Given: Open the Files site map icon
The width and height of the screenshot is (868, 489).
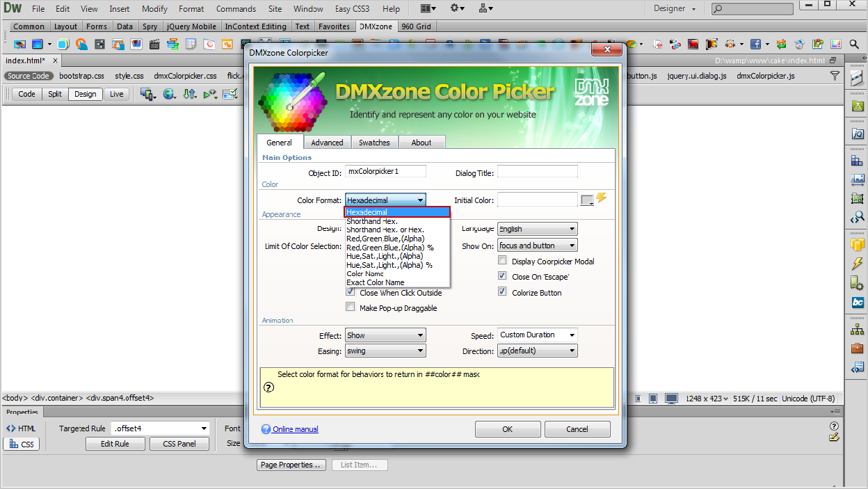Looking at the screenshot, I should coord(858,328).
